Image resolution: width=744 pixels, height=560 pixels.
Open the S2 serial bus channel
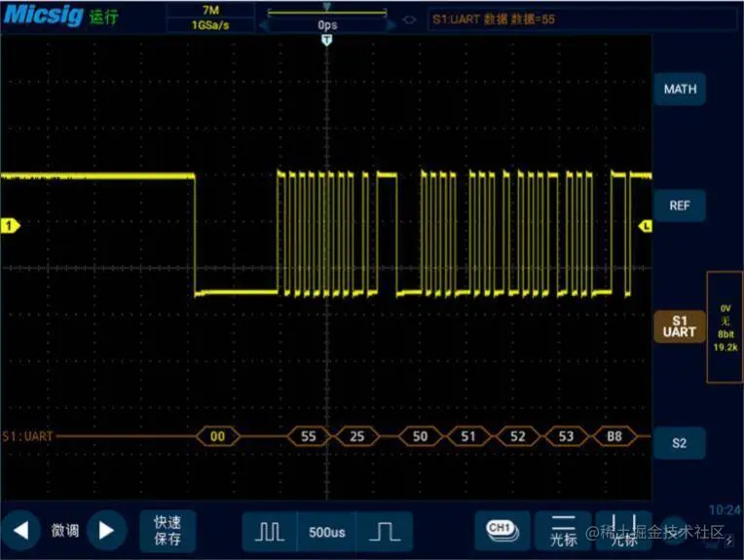point(680,443)
